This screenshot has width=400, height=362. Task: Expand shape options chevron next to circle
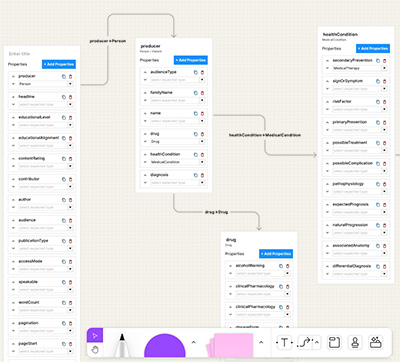[x=193, y=342]
